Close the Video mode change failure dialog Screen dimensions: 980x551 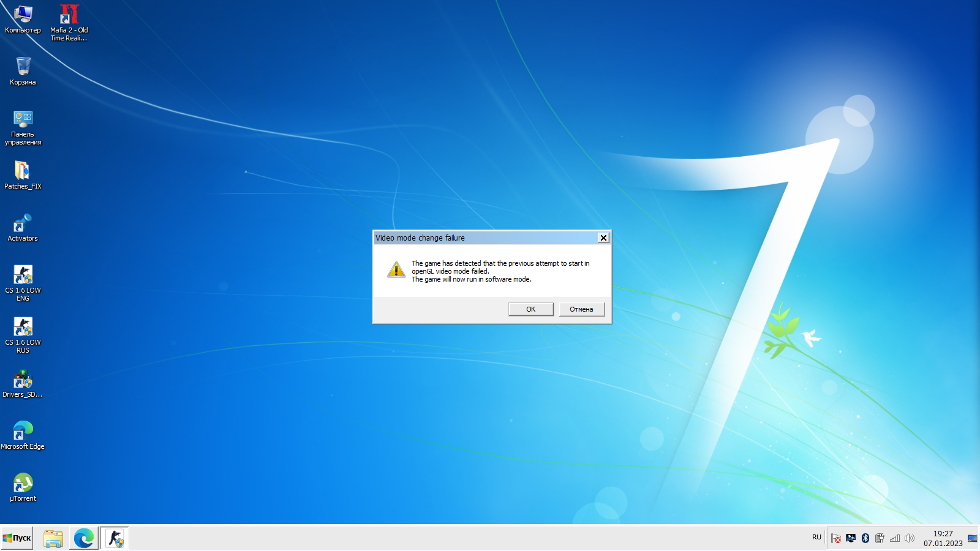tap(603, 238)
